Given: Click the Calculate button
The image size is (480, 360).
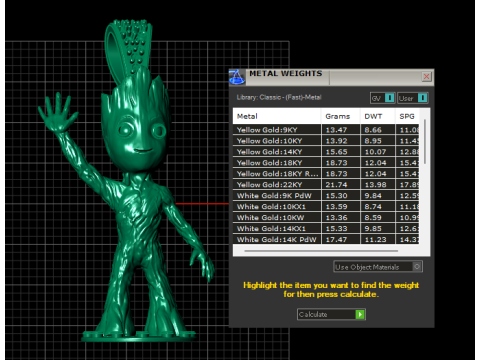Looking at the screenshot, I should pos(331,314).
